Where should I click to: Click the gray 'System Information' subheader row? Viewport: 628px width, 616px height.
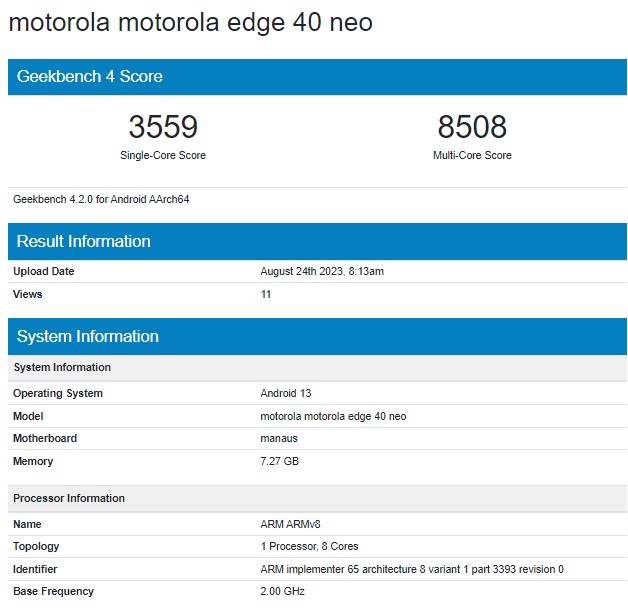coord(317,367)
